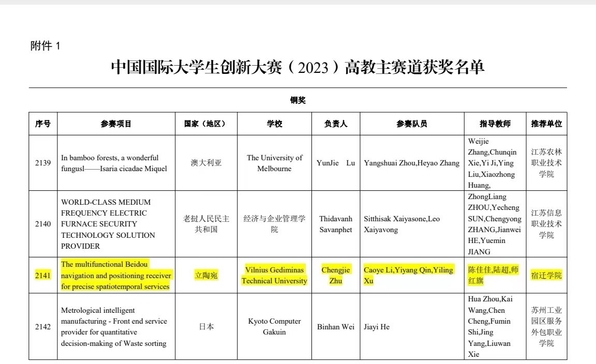
Task: Select the highlighted Chengjie Zhu cell
Action: point(336,276)
